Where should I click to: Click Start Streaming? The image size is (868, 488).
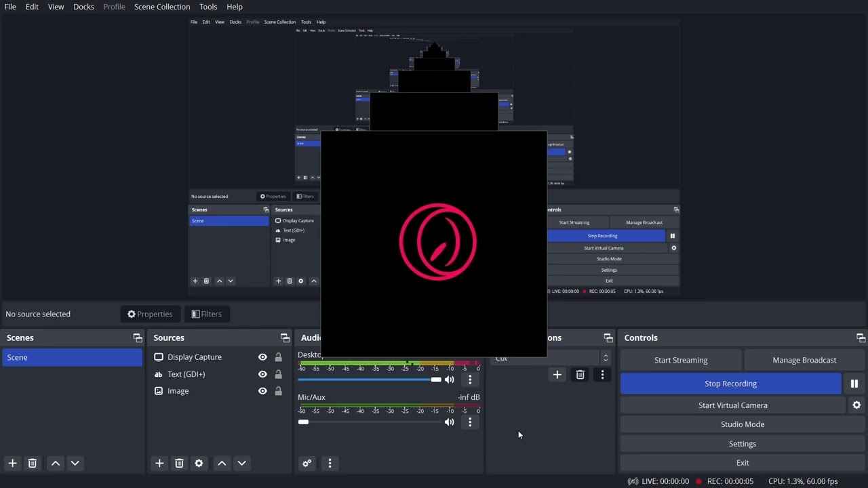point(681,360)
